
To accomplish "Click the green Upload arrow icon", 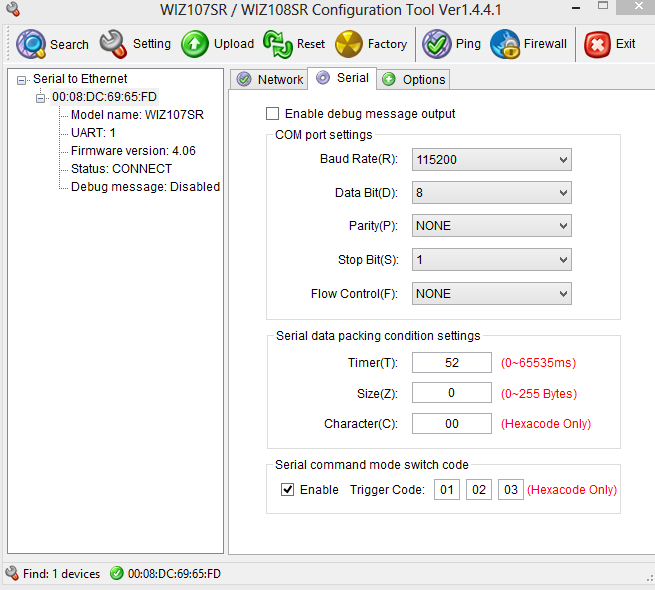I will click(195, 44).
